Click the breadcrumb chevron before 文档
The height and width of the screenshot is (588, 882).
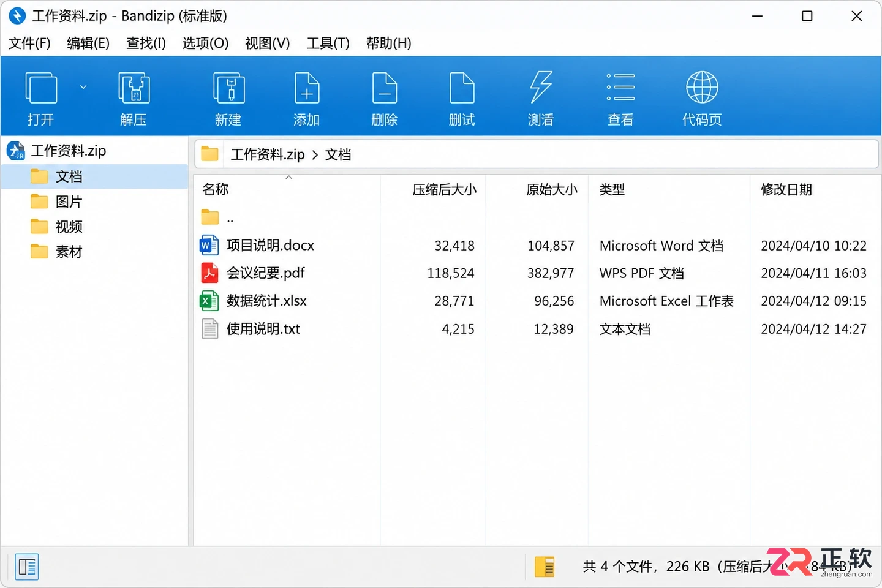pyautogui.click(x=315, y=155)
